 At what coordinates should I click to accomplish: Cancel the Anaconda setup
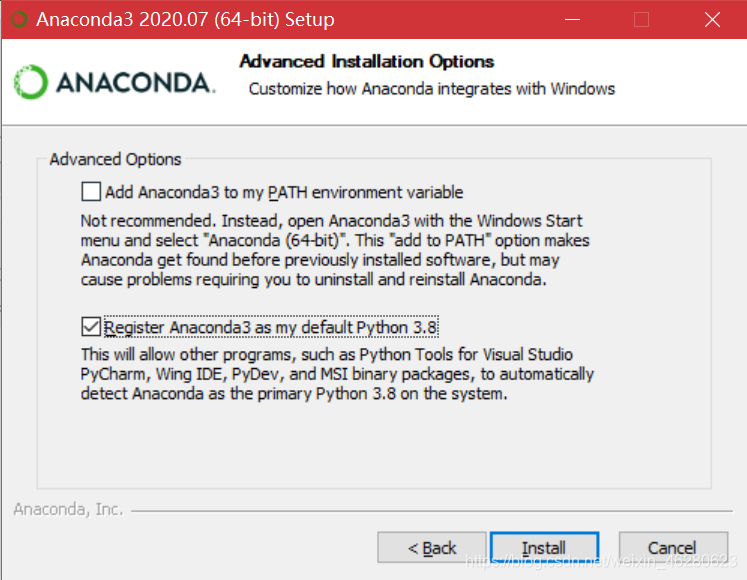click(673, 547)
